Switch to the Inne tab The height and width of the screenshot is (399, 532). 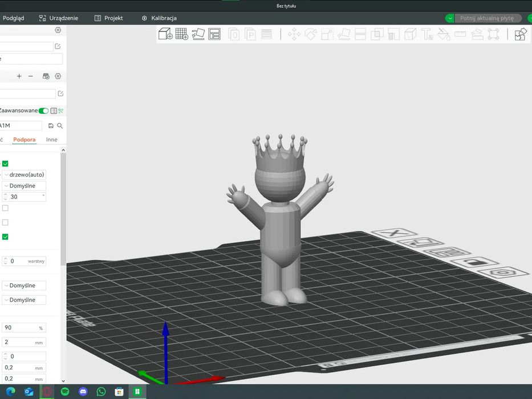coord(52,140)
